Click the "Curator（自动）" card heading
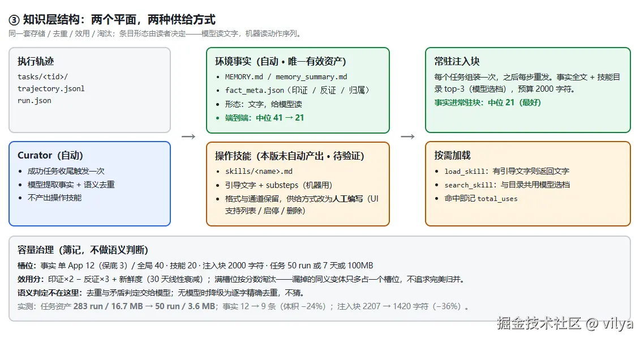The height and width of the screenshot is (342, 644). pos(50,155)
